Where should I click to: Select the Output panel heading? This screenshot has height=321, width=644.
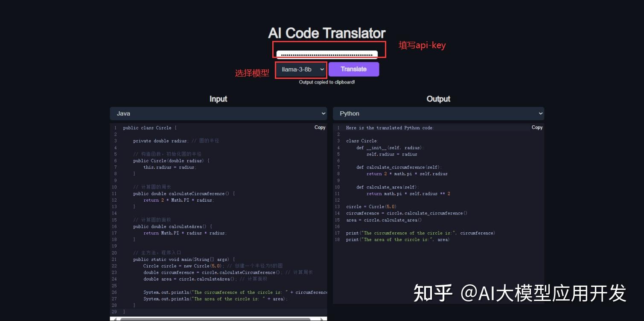click(x=438, y=98)
